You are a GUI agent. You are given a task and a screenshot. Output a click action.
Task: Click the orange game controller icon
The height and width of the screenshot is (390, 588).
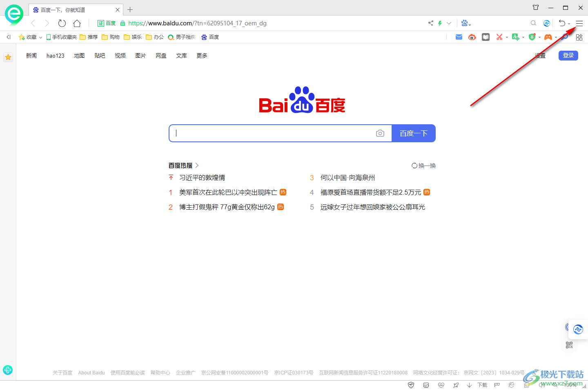(548, 37)
